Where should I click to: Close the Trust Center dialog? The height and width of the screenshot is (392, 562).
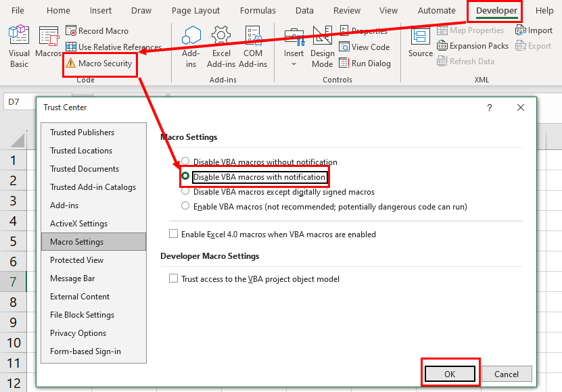(521, 107)
